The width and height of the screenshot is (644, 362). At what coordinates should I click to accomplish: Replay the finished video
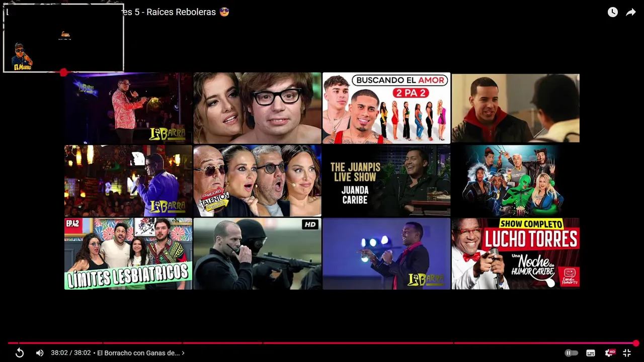point(20,353)
